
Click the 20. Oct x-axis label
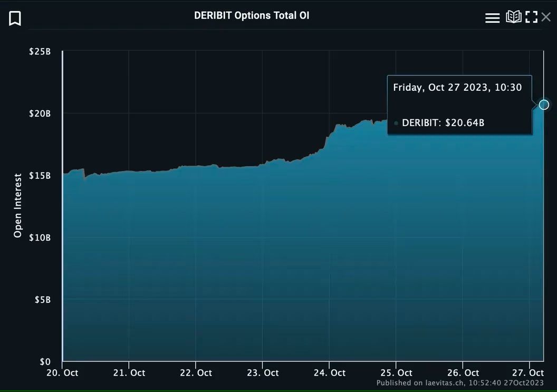coord(63,373)
